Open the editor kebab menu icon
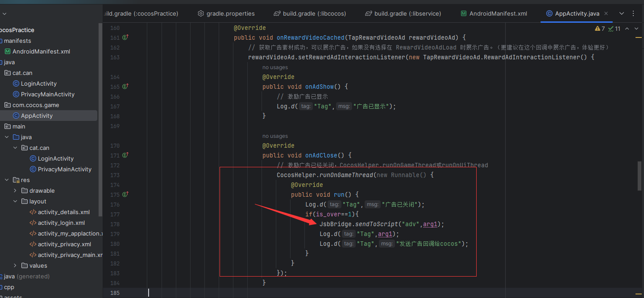The height and width of the screenshot is (298, 644). point(633,13)
